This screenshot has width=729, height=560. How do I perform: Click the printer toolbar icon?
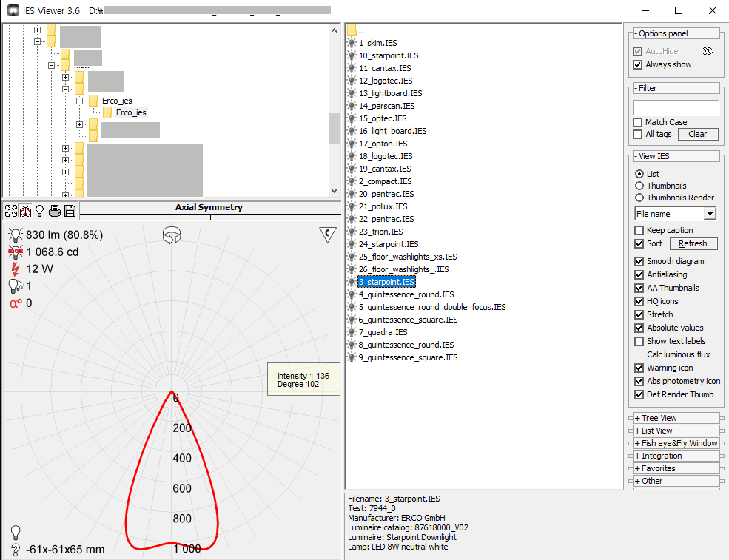click(55, 211)
